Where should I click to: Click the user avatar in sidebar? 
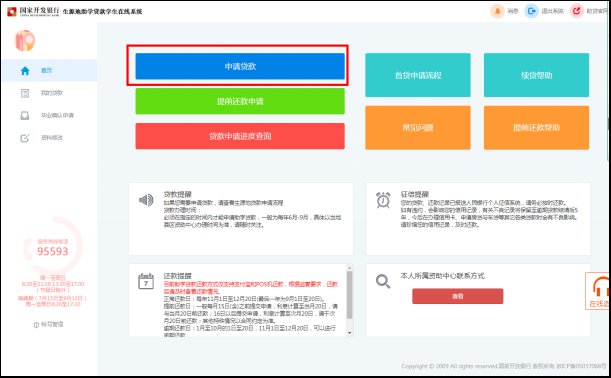25,41
